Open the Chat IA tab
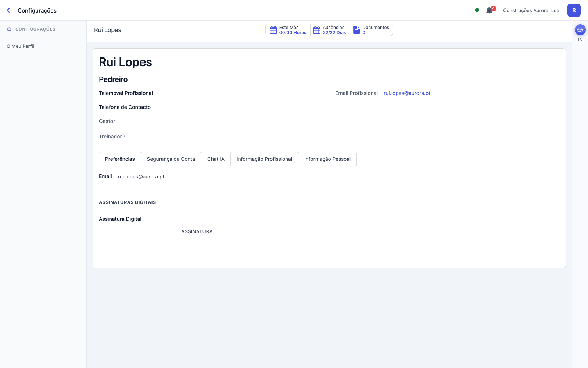Viewport: 588px width, 368px height. click(216, 159)
